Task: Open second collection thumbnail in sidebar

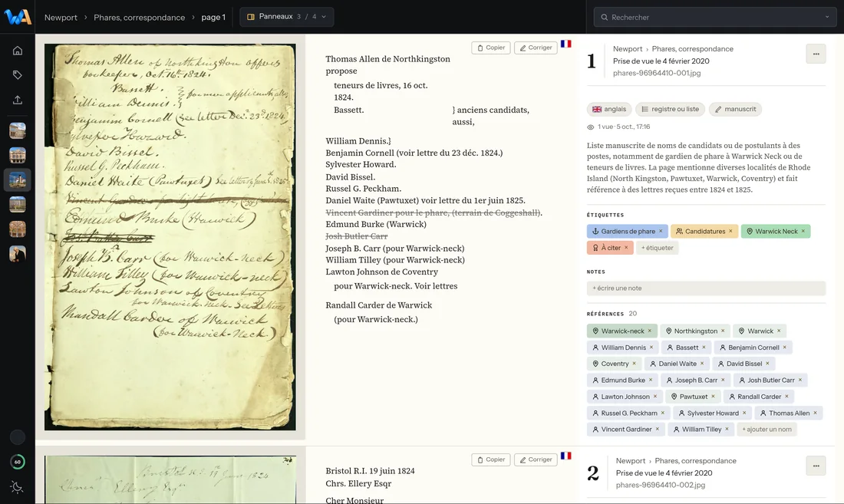Action: coord(17,156)
